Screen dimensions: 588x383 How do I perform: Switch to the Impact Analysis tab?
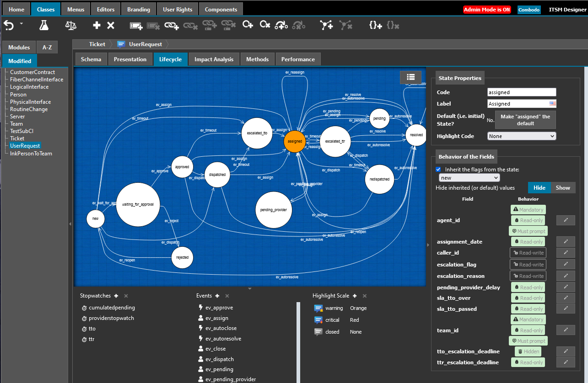(x=214, y=59)
